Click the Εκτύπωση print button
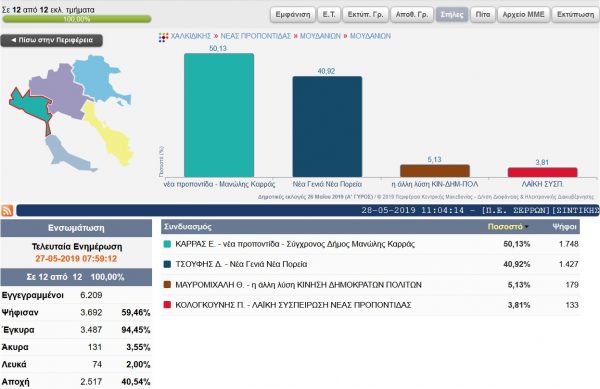 tap(575, 15)
